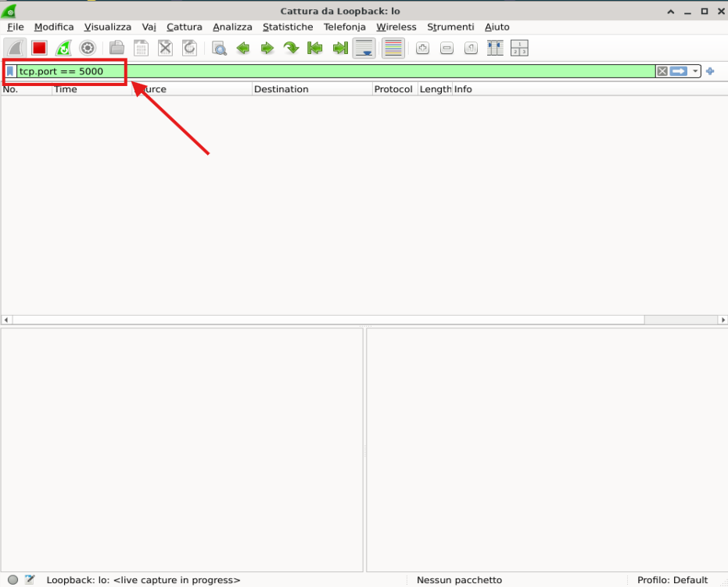Viewport: 728px width, 587px height.
Task: Click the Profilo: Default status text
Action: click(x=672, y=580)
